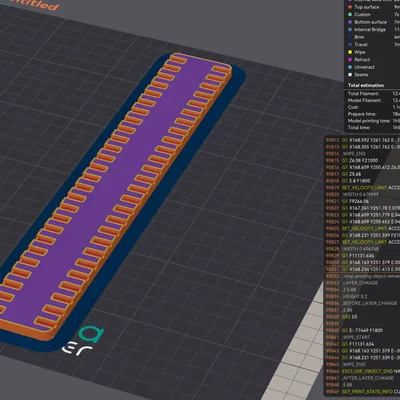Click the yellow Wipe swatch
Viewport: 400px width, 400px height.
point(350,52)
